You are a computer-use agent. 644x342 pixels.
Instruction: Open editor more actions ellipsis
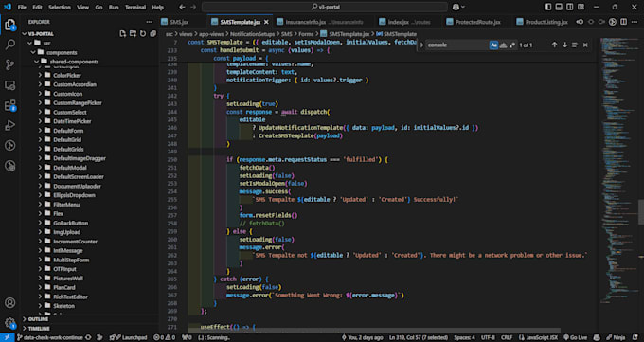635,22
